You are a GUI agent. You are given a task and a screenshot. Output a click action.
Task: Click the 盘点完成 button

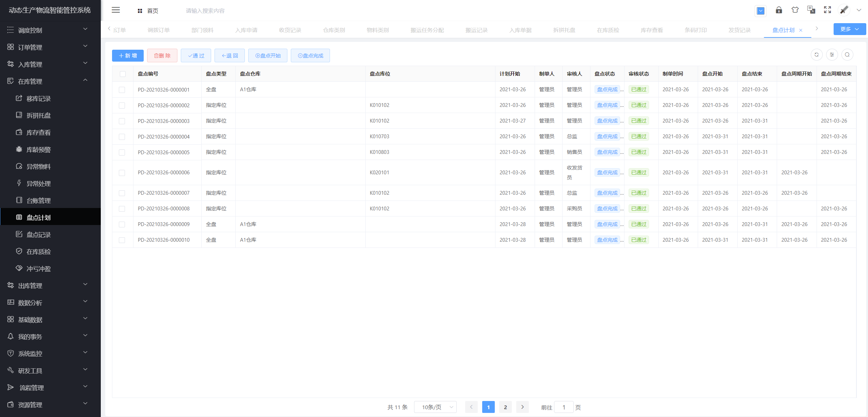pos(310,55)
